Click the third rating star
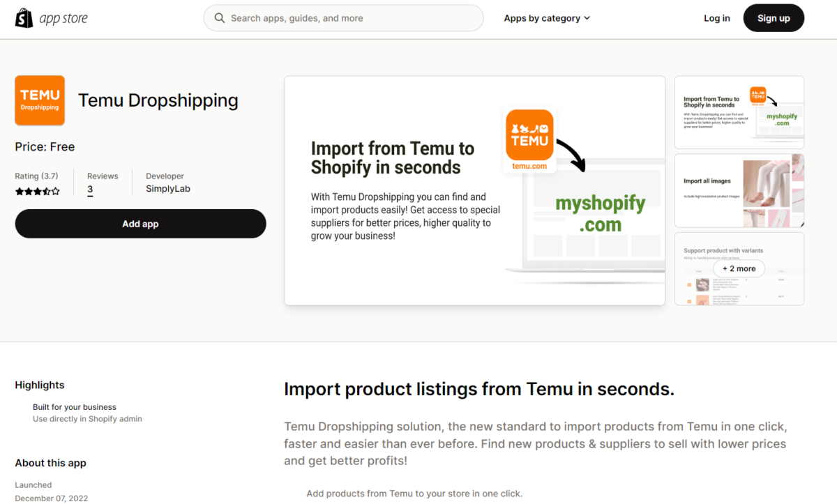The height and width of the screenshot is (504, 837). [37, 190]
